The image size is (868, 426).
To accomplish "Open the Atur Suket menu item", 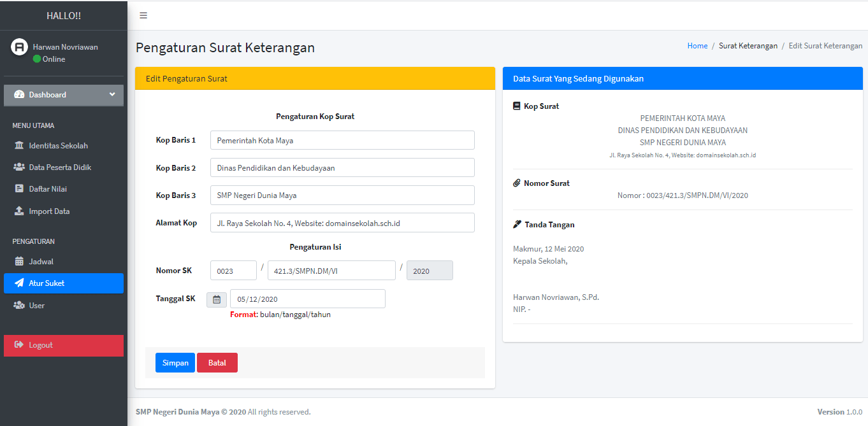I will (64, 283).
